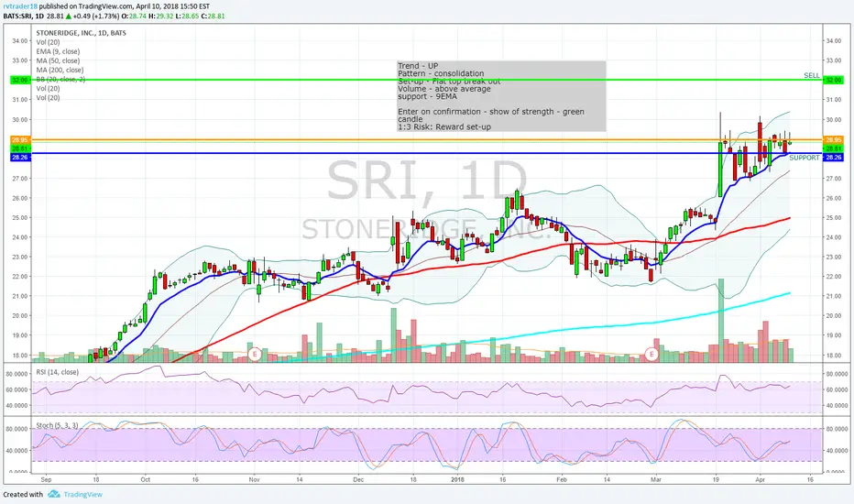Click the L:28.65 low value in header
854x504 pixels.
pyautogui.click(x=187, y=16)
